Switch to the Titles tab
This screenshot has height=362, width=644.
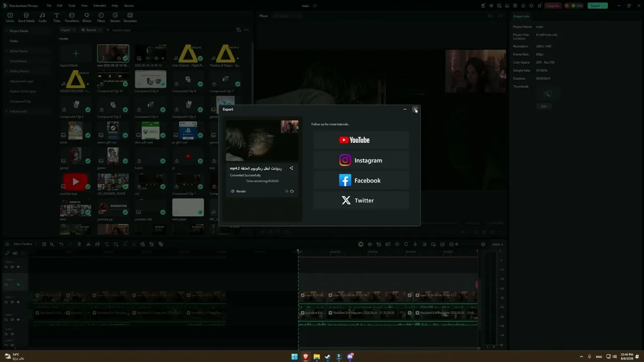[56, 18]
